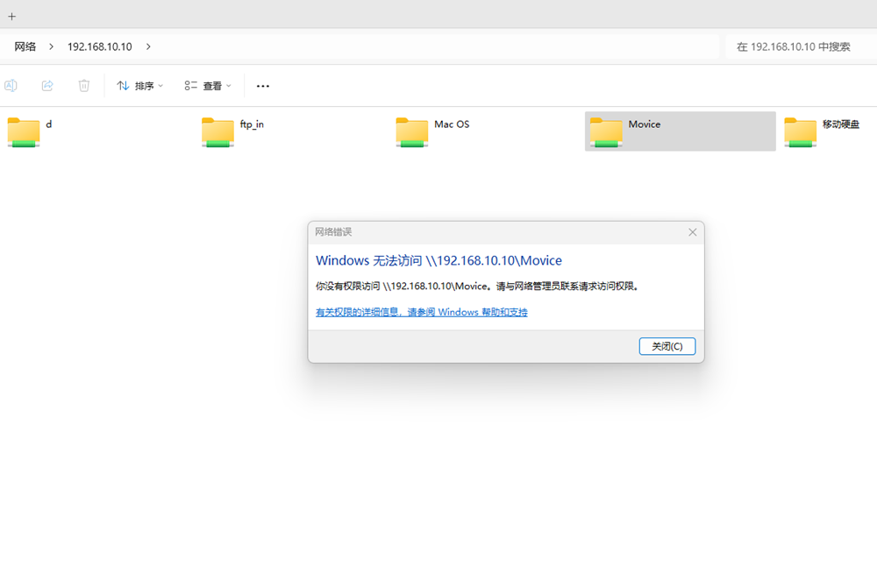Click the heading Windows 无法访问 \\192.168.10.10\Movice
877x588 pixels.
point(438,260)
